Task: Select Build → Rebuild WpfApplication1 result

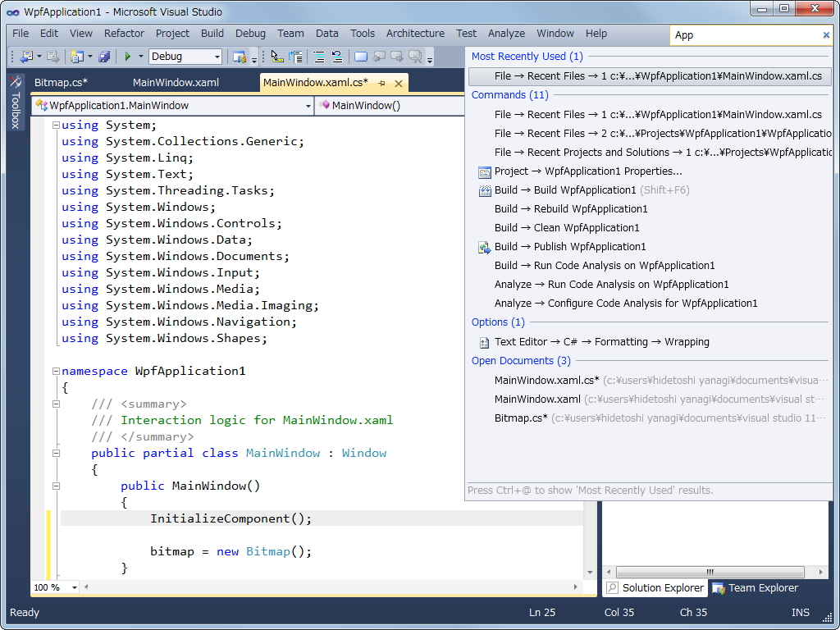Action: click(x=571, y=209)
